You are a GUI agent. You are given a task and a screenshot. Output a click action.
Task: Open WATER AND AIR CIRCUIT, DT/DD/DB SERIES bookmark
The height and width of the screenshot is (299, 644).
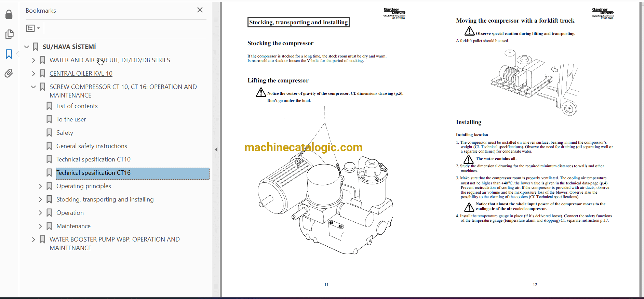tap(110, 60)
